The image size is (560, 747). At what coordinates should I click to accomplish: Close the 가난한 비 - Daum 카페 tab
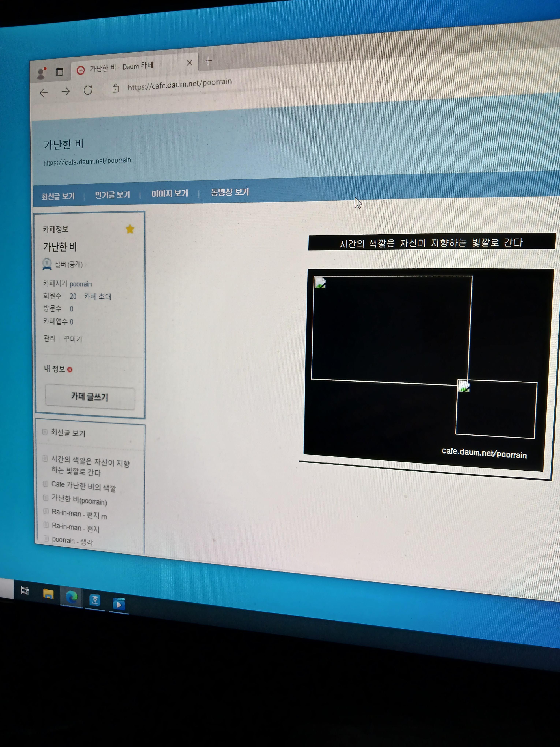coord(189,63)
